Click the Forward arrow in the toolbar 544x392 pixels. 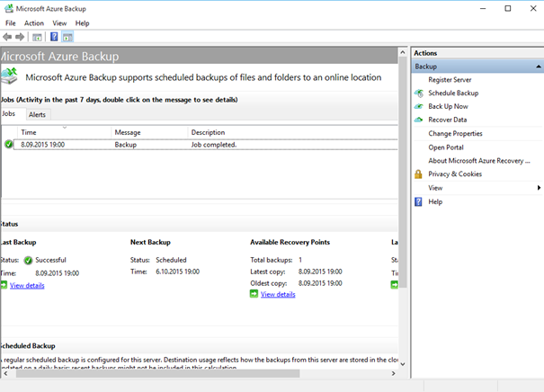pos(20,37)
